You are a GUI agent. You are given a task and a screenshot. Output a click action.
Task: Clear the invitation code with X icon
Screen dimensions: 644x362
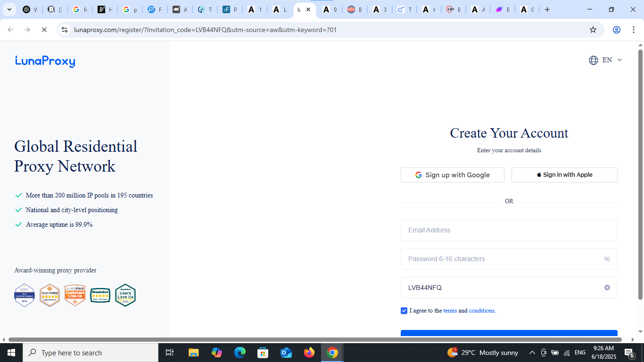[x=607, y=288]
